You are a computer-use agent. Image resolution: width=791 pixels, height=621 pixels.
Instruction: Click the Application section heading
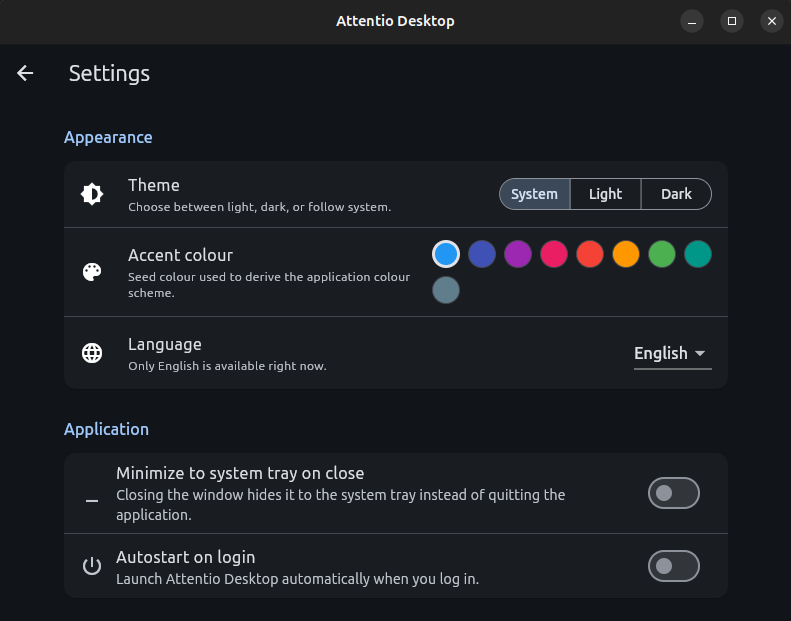[x=106, y=429]
